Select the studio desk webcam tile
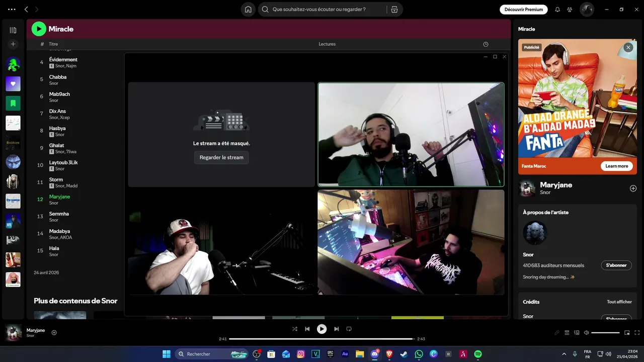Image resolution: width=644 pixels, height=362 pixels. point(411,242)
